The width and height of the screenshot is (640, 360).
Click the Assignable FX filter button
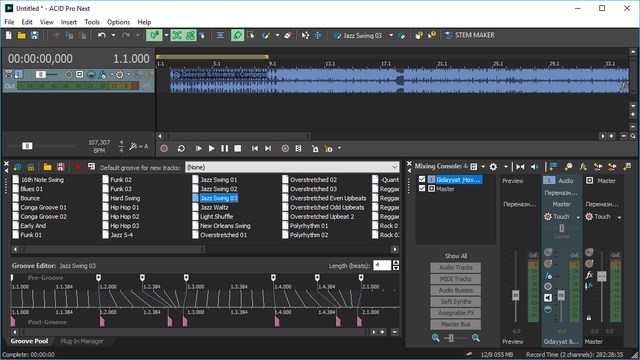pos(456,313)
